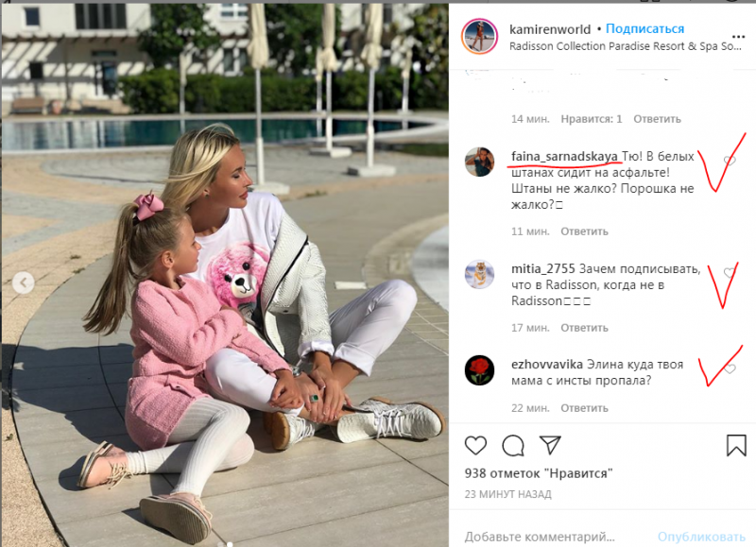Image resolution: width=756 pixels, height=547 pixels.
Task: Like the mitia_2755 comment heart
Action: click(730, 273)
